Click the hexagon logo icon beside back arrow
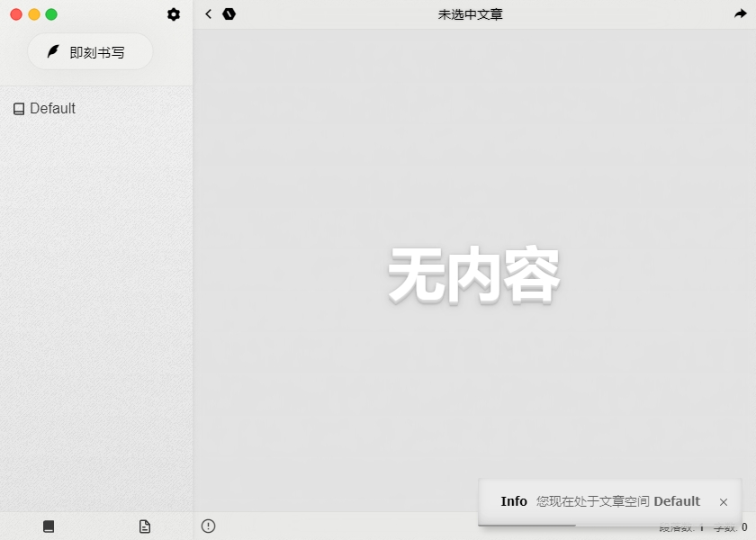 229,14
